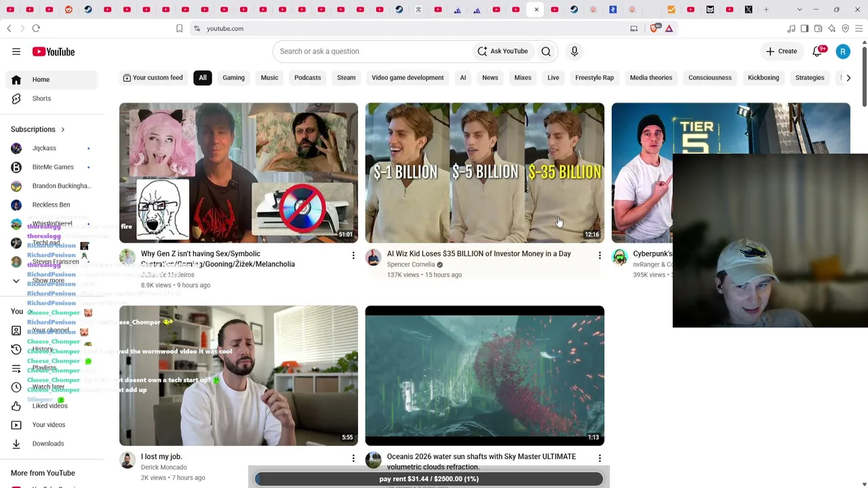
Task: Click the YouTube logo
Action: (53, 52)
